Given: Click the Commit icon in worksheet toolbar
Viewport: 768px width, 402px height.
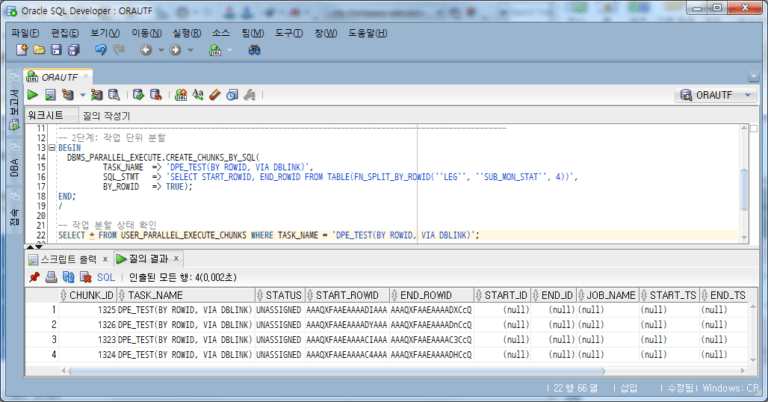Looking at the screenshot, I should click(x=139, y=95).
